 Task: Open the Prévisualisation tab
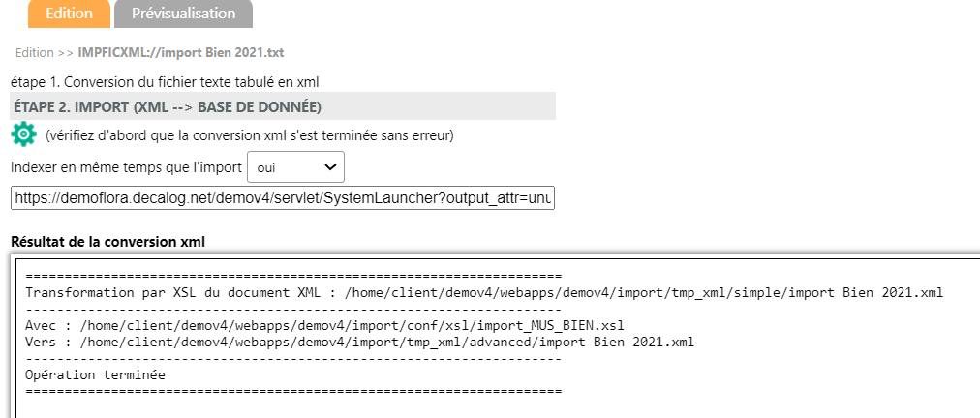pos(184,14)
